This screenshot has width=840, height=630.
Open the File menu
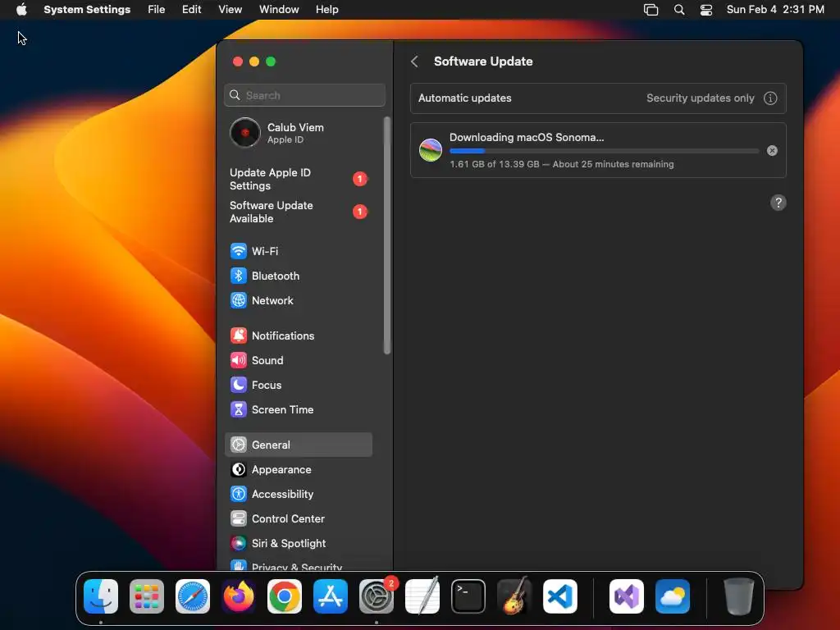[157, 10]
